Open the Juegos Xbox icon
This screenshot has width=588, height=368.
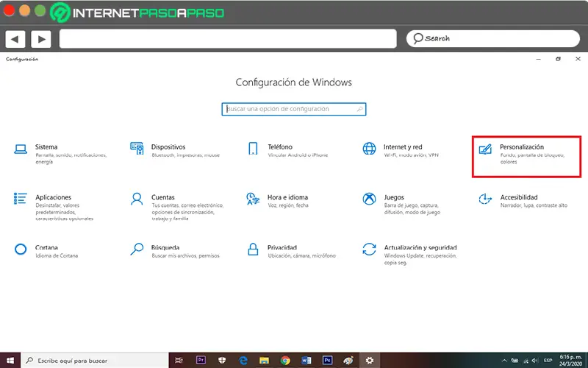pyautogui.click(x=370, y=199)
